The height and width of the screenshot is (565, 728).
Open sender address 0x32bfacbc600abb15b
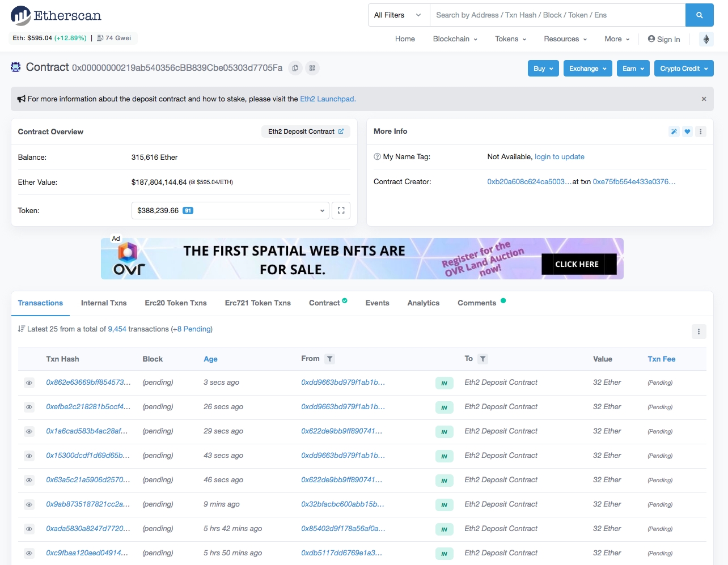(342, 504)
